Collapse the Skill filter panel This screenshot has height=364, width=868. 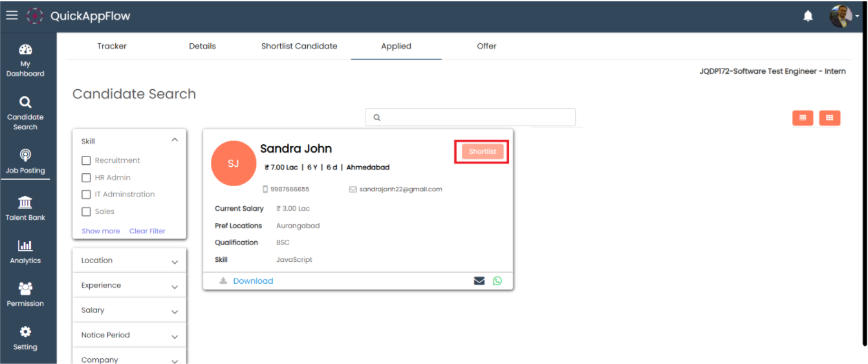click(x=174, y=140)
